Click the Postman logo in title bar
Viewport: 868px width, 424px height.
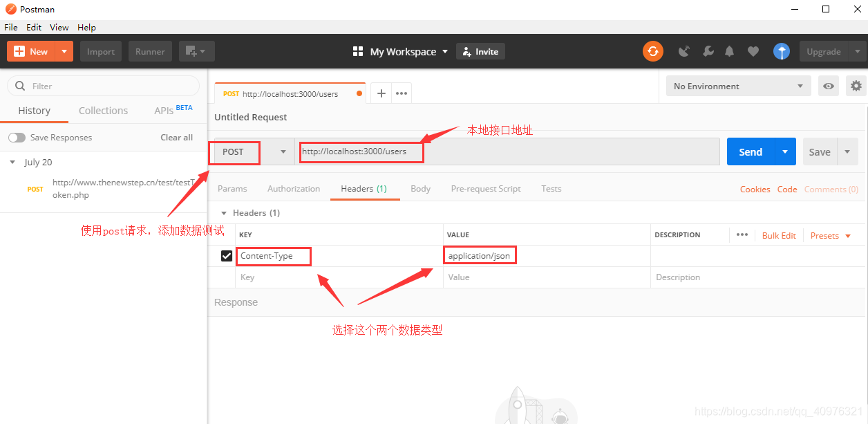(10, 9)
